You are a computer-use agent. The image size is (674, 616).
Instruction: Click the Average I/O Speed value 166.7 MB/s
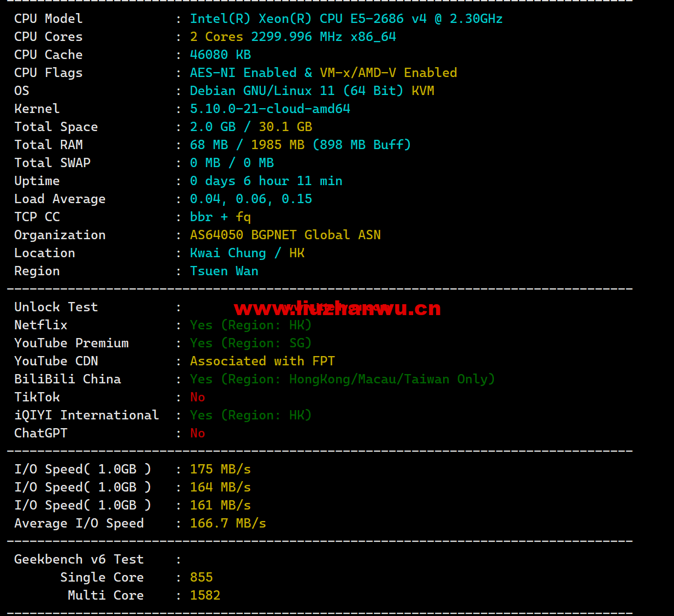228,523
